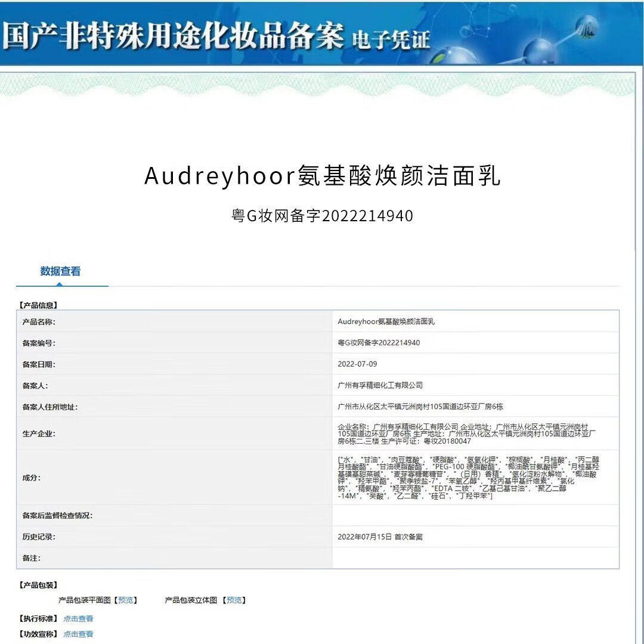
Task: Click the 备案后监督检查情况: label
Action: click(x=57, y=515)
